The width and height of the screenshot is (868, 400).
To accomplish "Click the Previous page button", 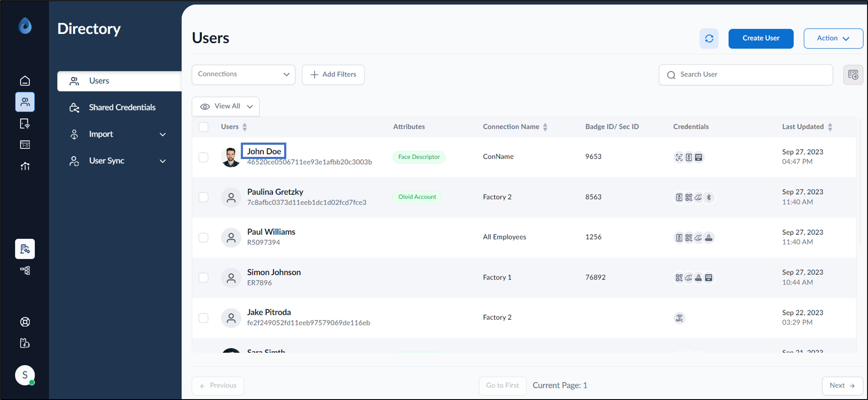I will tap(218, 386).
